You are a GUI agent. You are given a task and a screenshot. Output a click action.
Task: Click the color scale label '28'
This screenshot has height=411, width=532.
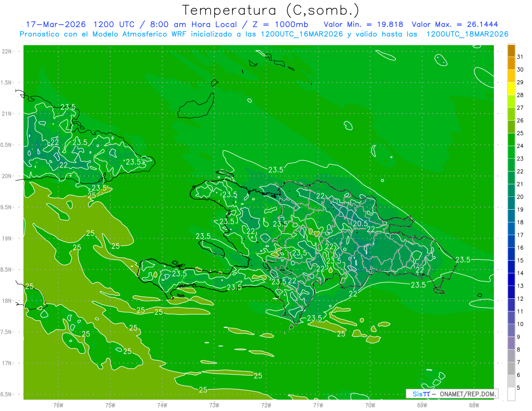pos(520,95)
